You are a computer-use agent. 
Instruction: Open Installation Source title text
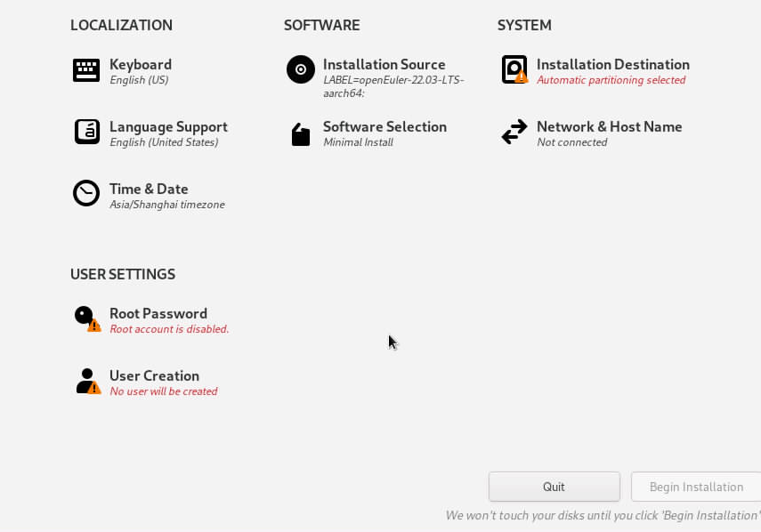(384, 65)
